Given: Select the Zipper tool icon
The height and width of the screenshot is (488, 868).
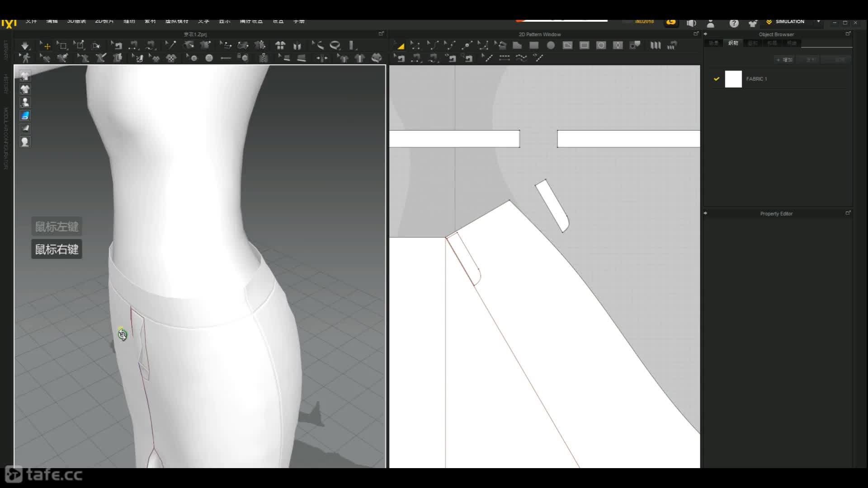Looking at the screenshot, I should point(264,58).
